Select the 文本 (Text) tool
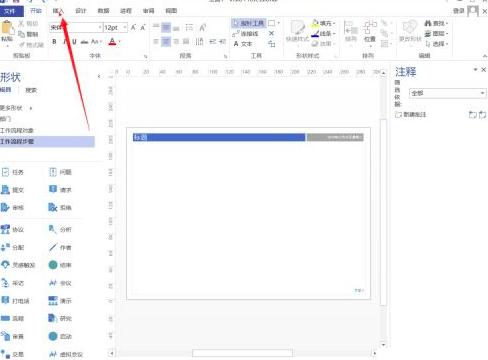The image size is (488, 360). tap(243, 44)
